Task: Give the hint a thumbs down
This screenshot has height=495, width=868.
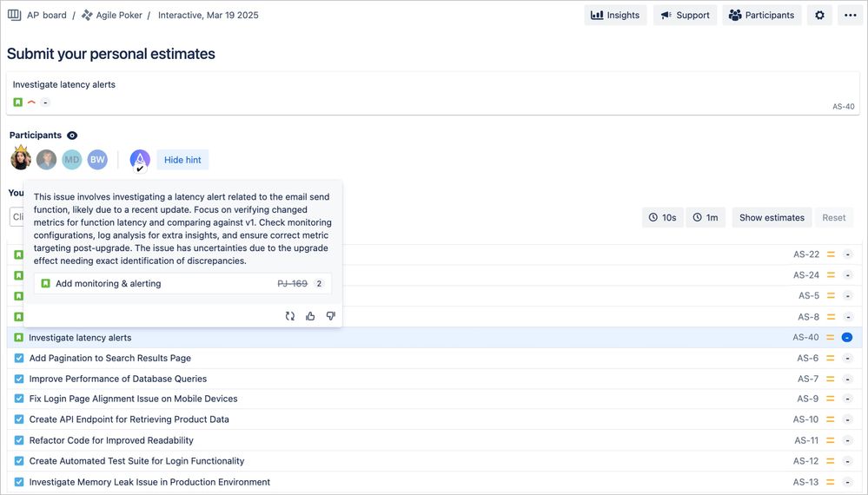Action: pyautogui.click(x=331, y=316)
